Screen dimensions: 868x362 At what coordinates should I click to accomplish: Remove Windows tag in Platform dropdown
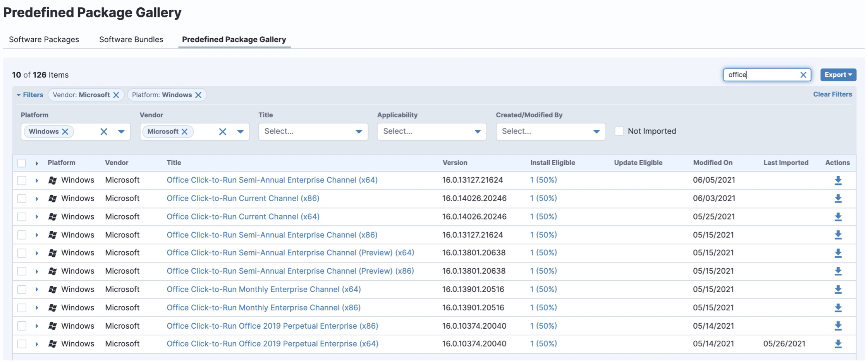pos(65,132)
